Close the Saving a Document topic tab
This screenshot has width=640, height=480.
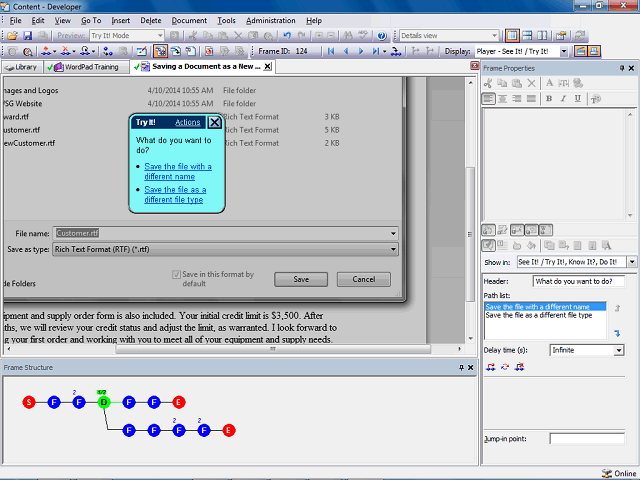tap(267, 67)
